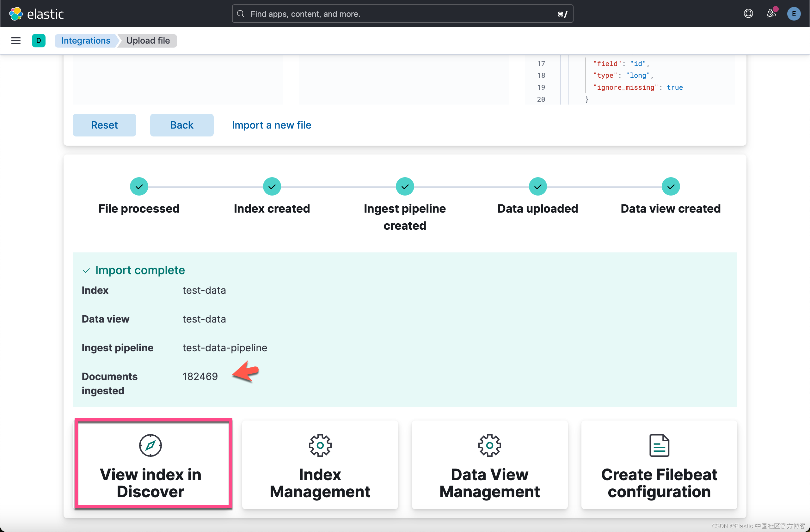The width and height of the screenshot is (810, 532).
Task: Go to the Integrations breadcrumb
Action: pos(86,40)
